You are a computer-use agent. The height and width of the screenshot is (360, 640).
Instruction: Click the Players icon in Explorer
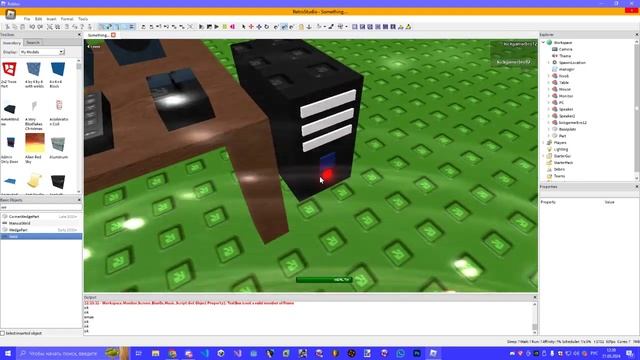pyautogui.click(x=549, y=142)
